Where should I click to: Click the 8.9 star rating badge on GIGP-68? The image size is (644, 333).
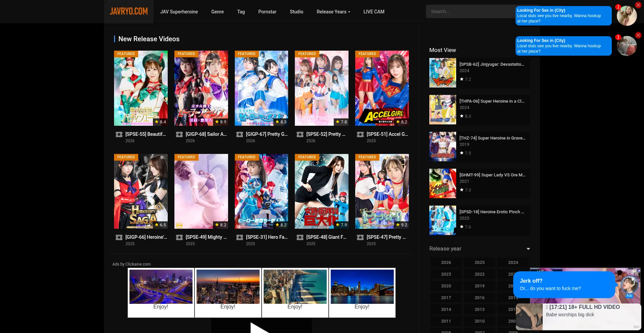[x=221, y=122]
